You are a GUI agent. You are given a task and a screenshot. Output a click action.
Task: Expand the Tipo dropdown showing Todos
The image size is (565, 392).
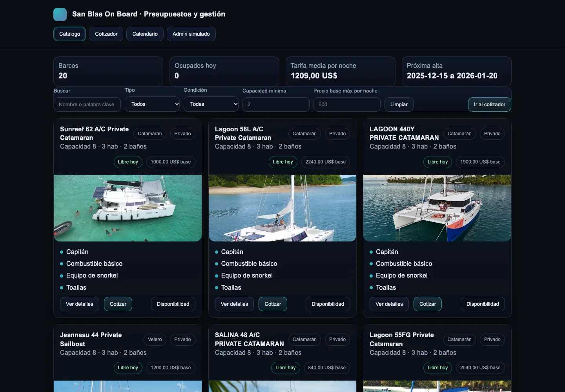coord(152,104)
